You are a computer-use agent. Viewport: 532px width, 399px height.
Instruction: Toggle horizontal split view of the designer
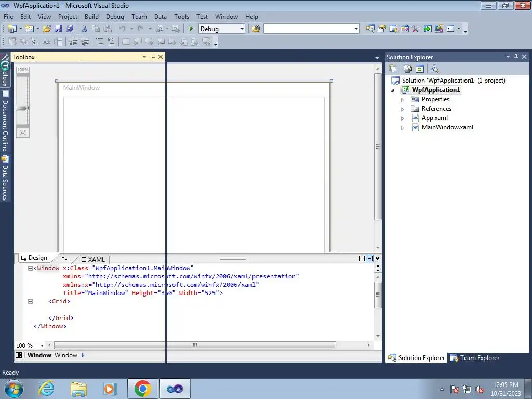pos(369,259)
